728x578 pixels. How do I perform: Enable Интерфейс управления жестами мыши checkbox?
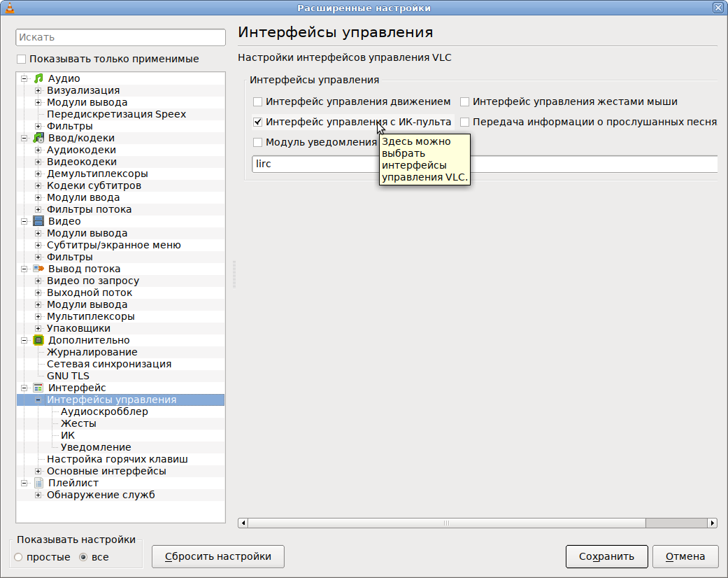click(x=465, y=101)
